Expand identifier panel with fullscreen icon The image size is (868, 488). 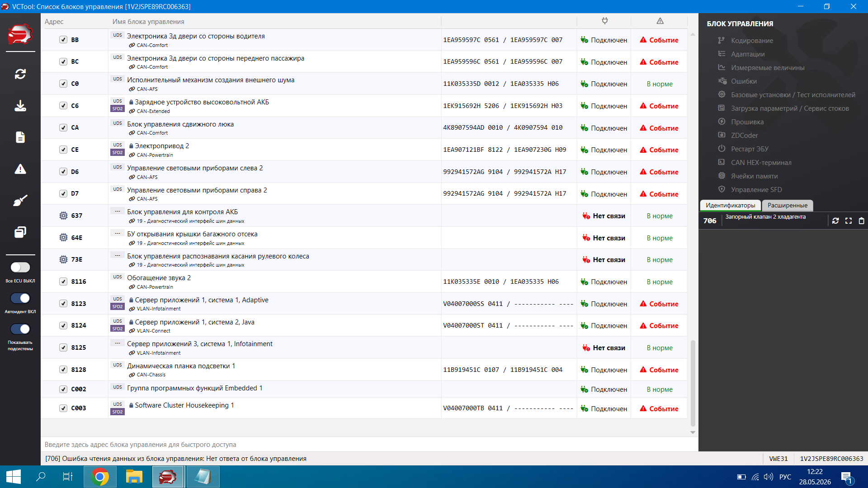(849, 221)
